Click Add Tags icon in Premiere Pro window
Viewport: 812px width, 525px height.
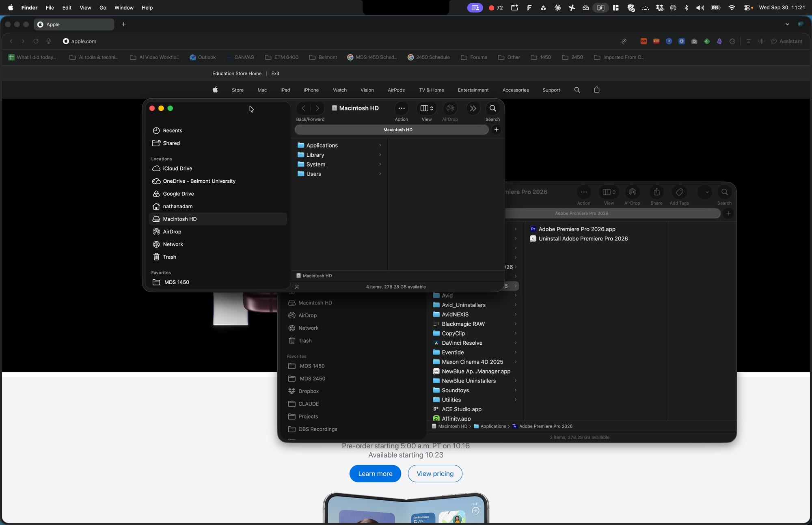679,192
